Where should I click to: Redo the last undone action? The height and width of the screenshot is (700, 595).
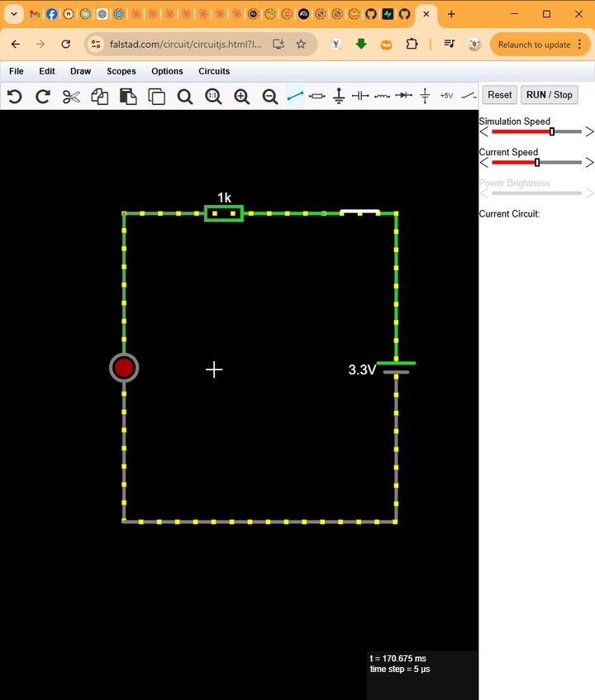43,96
